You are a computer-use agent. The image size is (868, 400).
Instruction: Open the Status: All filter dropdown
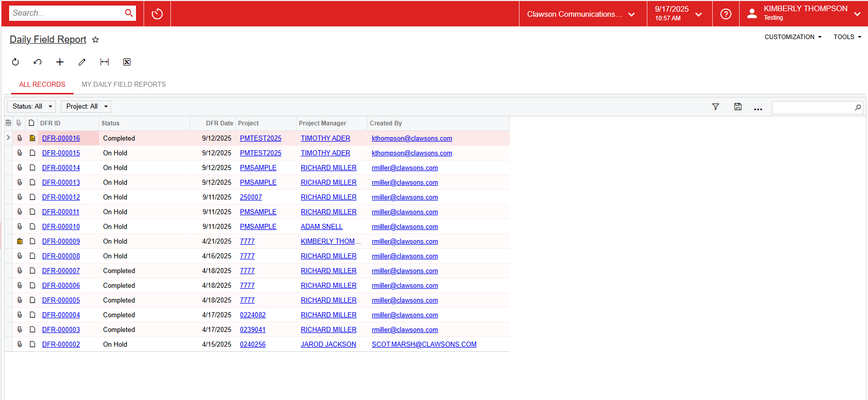[x=31, y=107]
